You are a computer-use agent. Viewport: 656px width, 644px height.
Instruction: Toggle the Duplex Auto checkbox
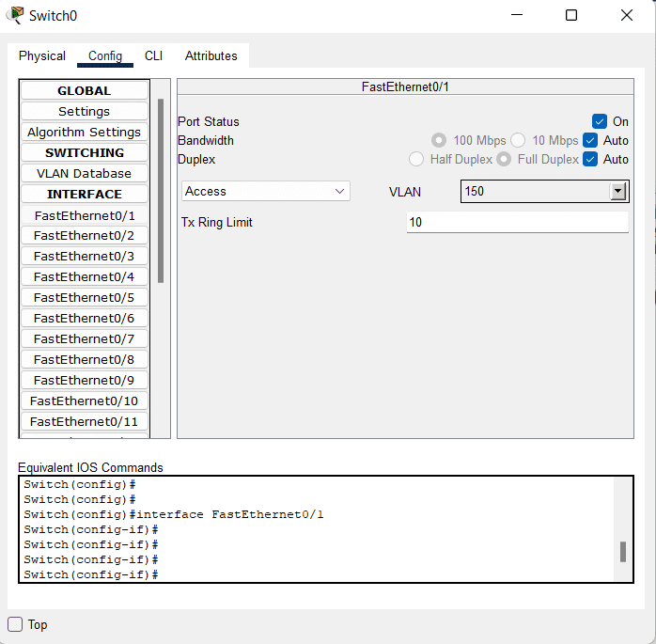point(590,159)
